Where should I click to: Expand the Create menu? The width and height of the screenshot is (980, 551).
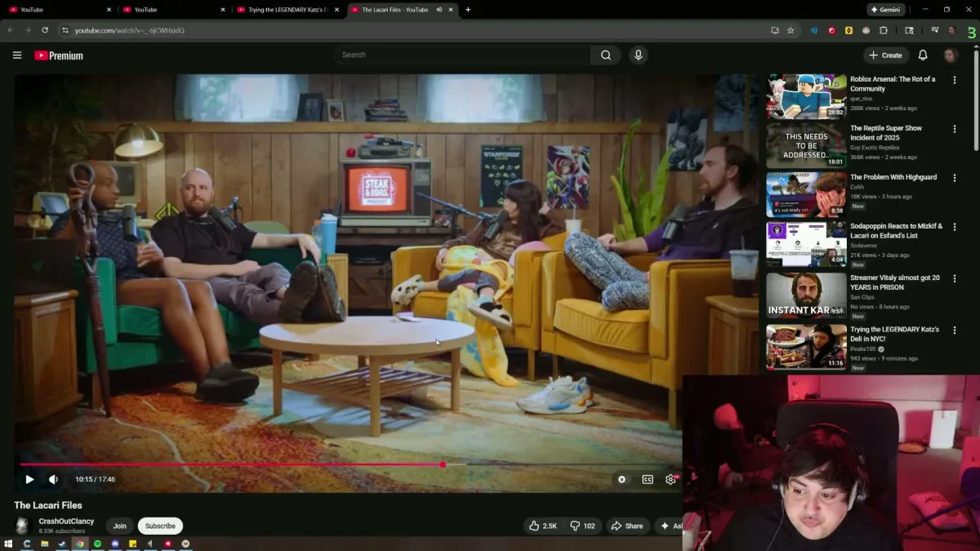click(886, 55)
